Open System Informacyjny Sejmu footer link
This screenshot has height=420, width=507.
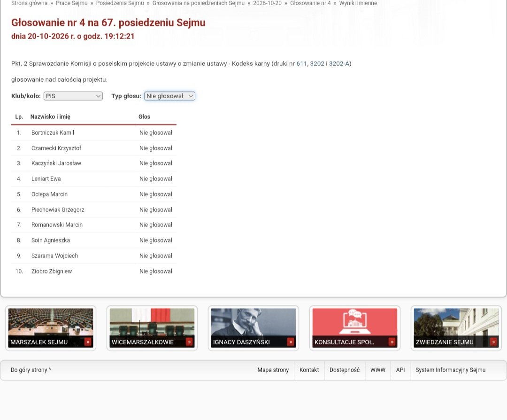(450, 370)
